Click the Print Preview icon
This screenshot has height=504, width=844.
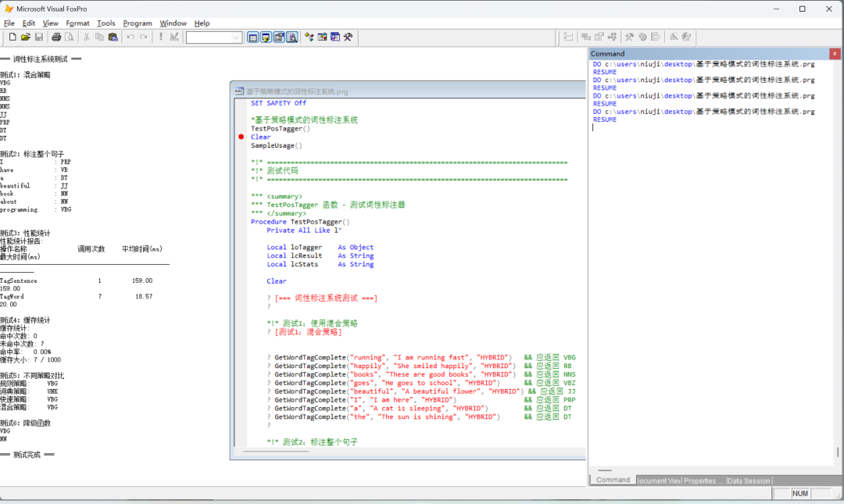pyautogui.click(x=69, y=37)
